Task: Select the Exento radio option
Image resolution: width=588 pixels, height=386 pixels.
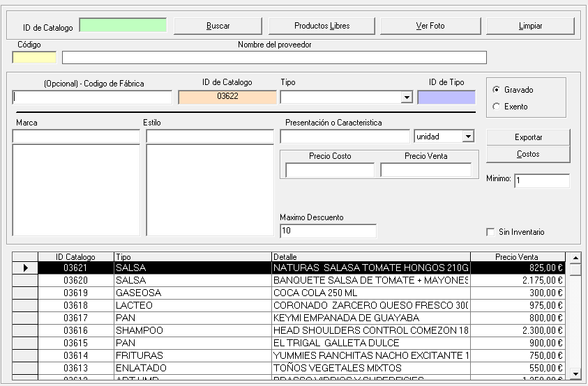Action: 496,107
